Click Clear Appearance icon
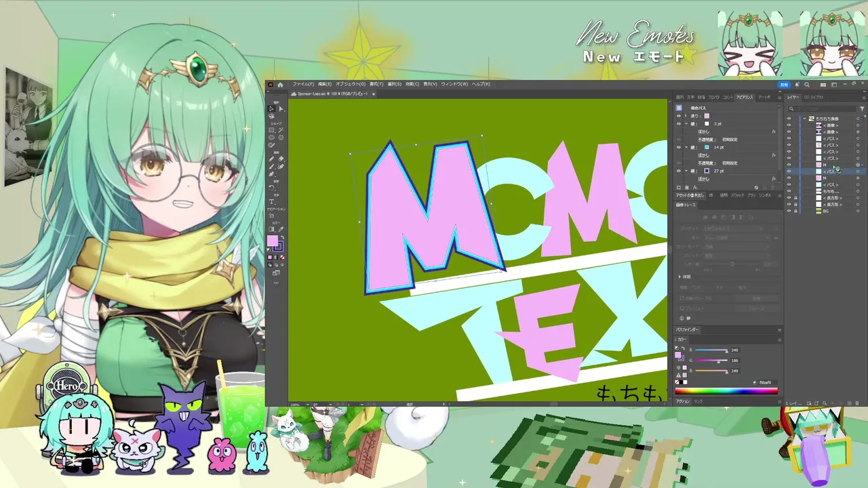 point(756,188)
